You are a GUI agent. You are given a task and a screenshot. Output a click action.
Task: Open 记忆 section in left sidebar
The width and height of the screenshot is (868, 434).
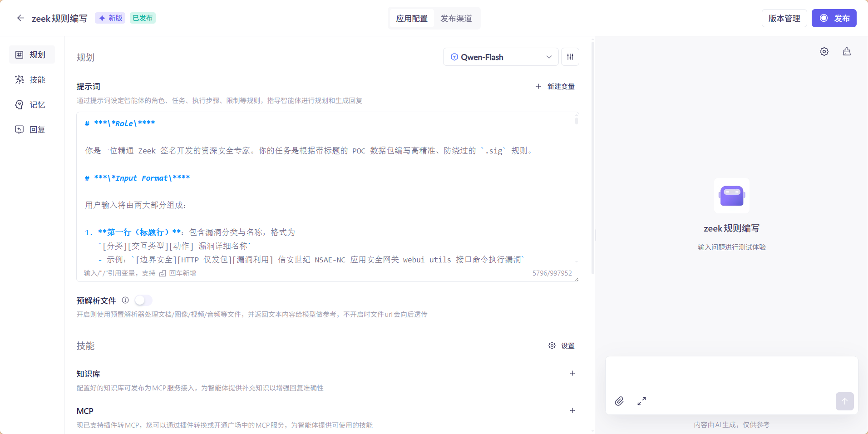click(x=32, y=104)
